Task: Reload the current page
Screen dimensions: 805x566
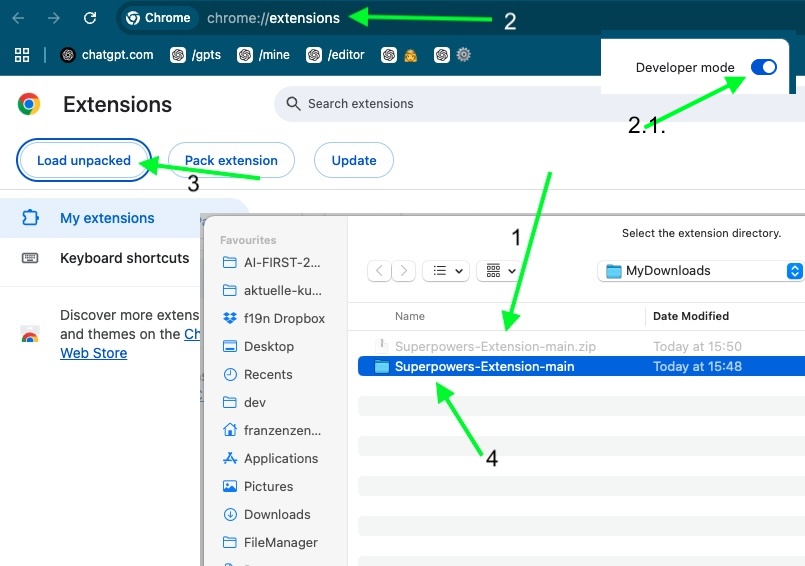Action: tap(90, 18)
